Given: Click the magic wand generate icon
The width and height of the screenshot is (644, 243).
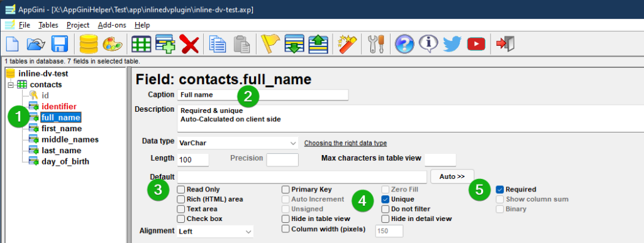Looking at the screenshot, I should point(347,43).
